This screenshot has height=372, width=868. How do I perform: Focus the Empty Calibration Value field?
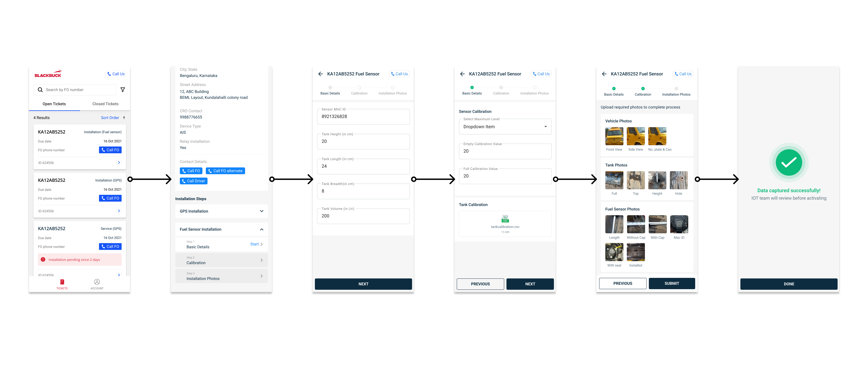pos(505,151)
